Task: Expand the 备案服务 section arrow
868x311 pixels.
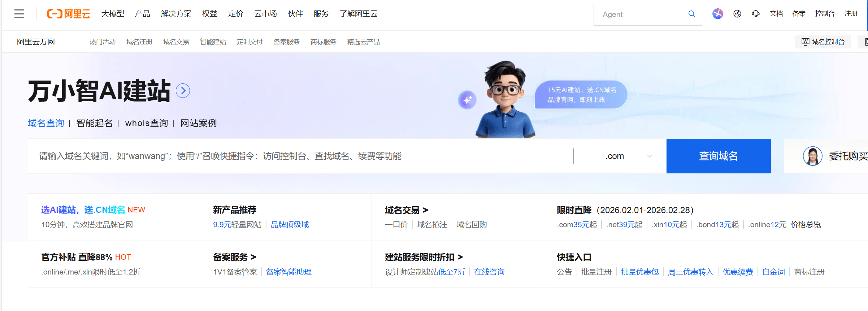Action: (x=253, y=257)
